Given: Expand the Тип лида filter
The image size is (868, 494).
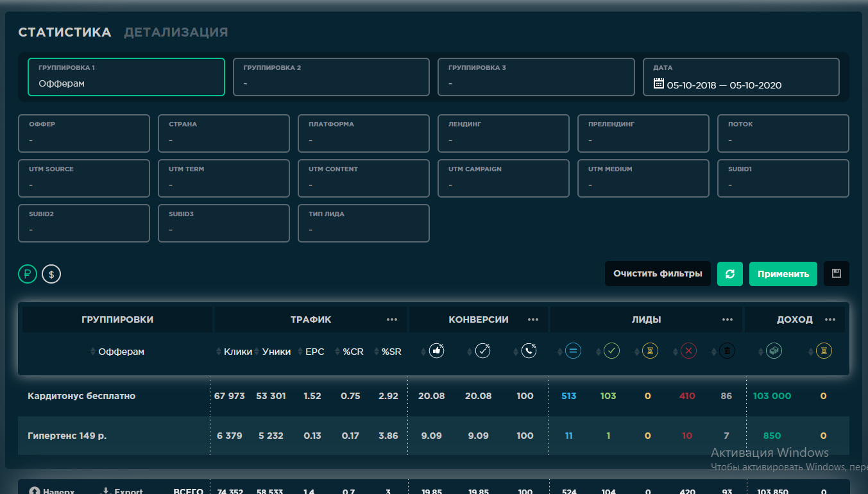Looking at the screenshot, I should (x=363, y=223).
